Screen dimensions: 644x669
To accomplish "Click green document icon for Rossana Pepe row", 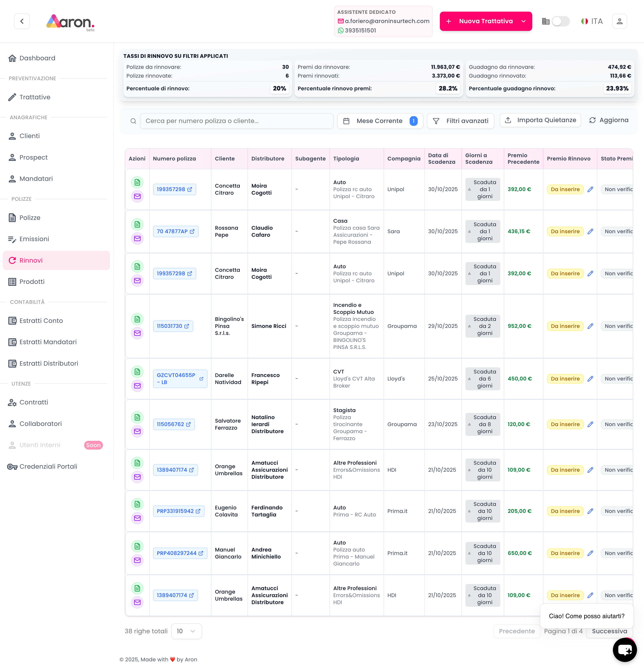I will pos(137,224).
